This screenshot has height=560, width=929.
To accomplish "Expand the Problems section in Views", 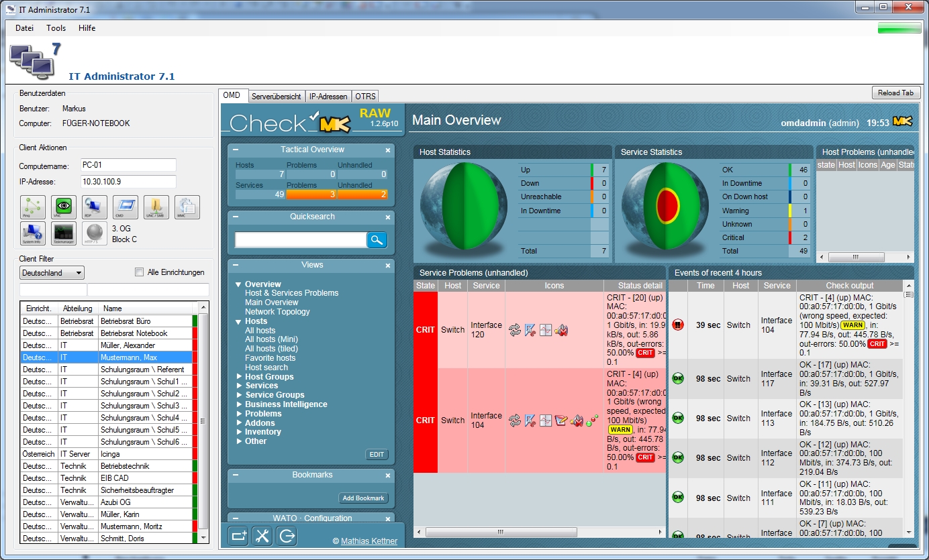I will tap(239, 414).
